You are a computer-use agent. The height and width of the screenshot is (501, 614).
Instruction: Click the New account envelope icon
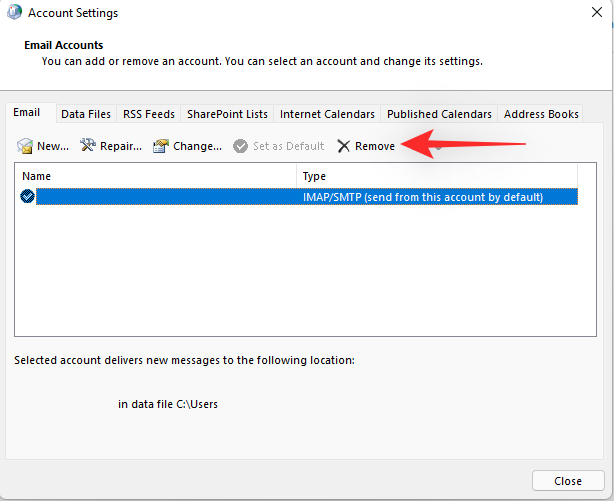click(x=25, y=146)
